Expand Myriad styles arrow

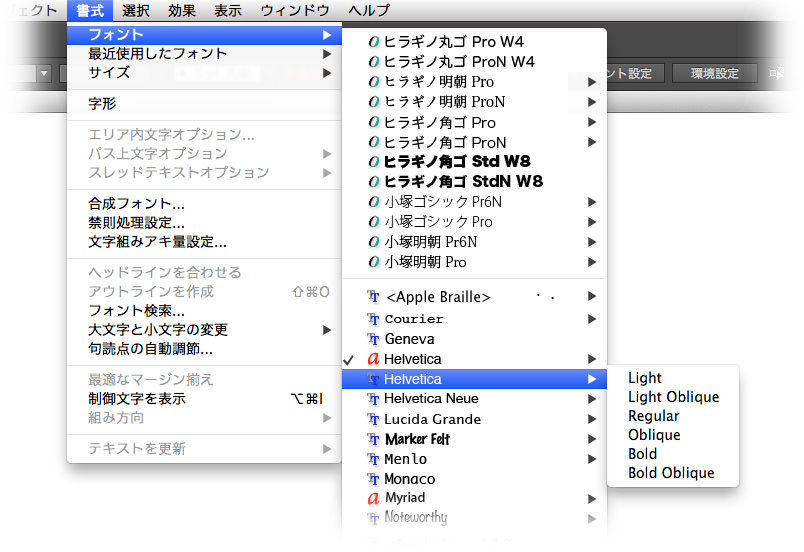point(592,499)
